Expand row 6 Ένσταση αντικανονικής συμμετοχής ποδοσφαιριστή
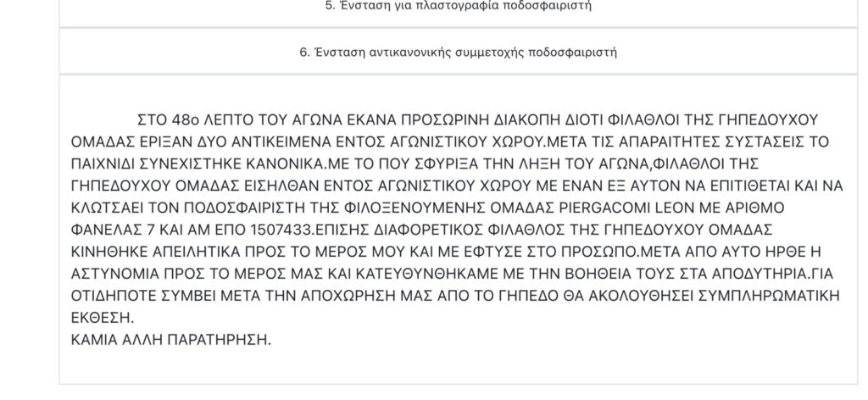Viewport: 868px width, 400px height. point(459,53)
